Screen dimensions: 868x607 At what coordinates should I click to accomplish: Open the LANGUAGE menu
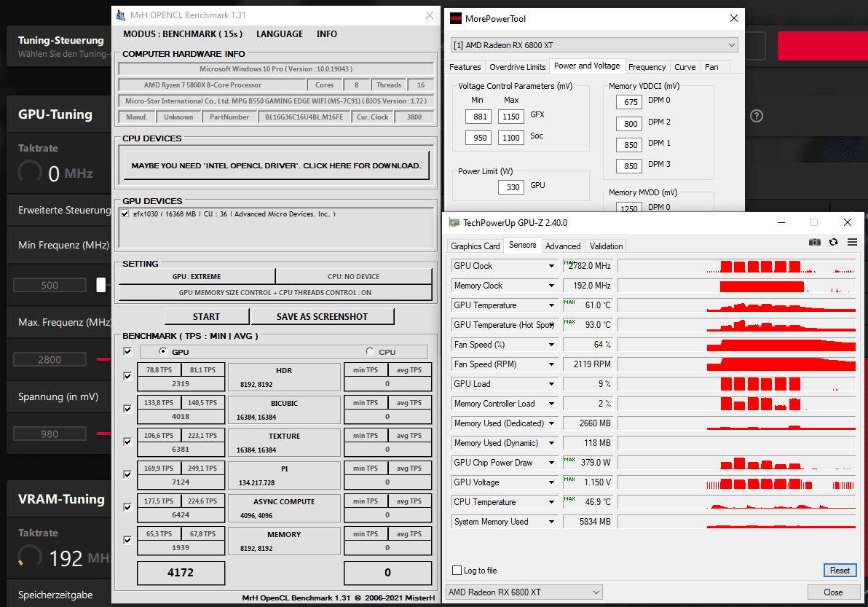tap(280, 34)
